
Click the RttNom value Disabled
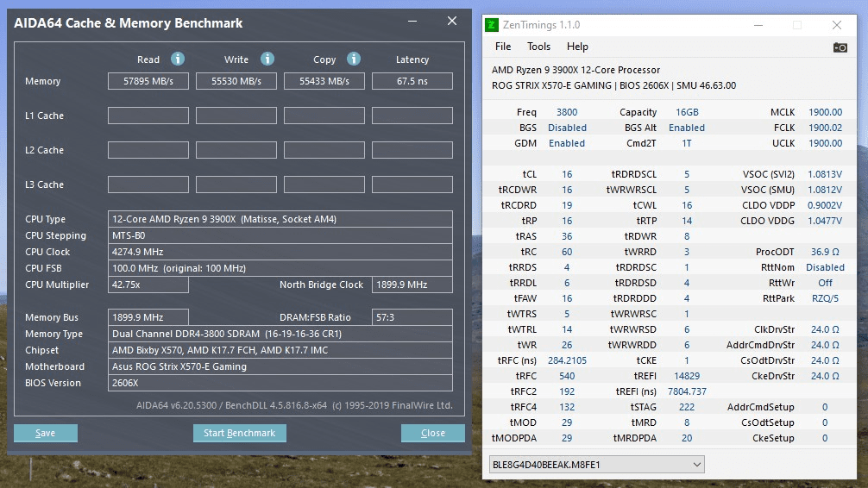[x=825, y=266]
